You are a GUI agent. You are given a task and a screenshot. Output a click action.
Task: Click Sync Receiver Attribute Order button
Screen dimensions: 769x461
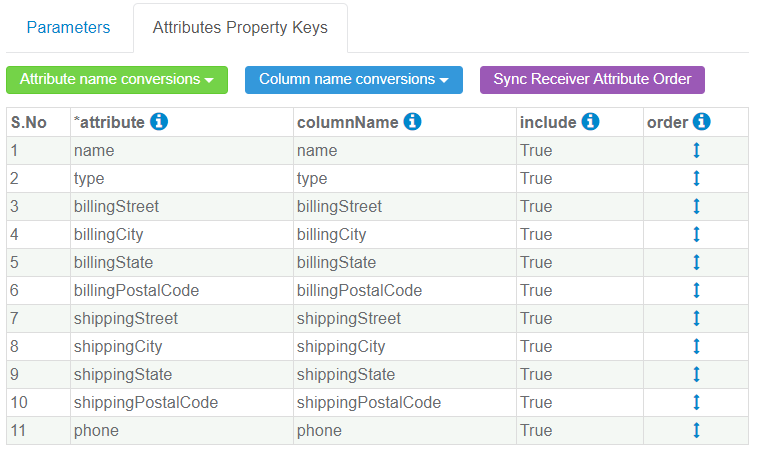click(x=592, y=79)
